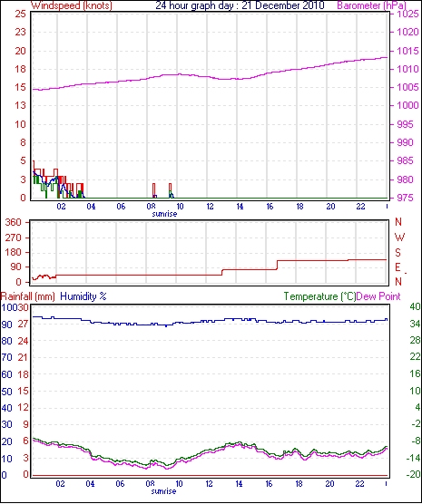Select the W compass direction label

click(399, 237)
